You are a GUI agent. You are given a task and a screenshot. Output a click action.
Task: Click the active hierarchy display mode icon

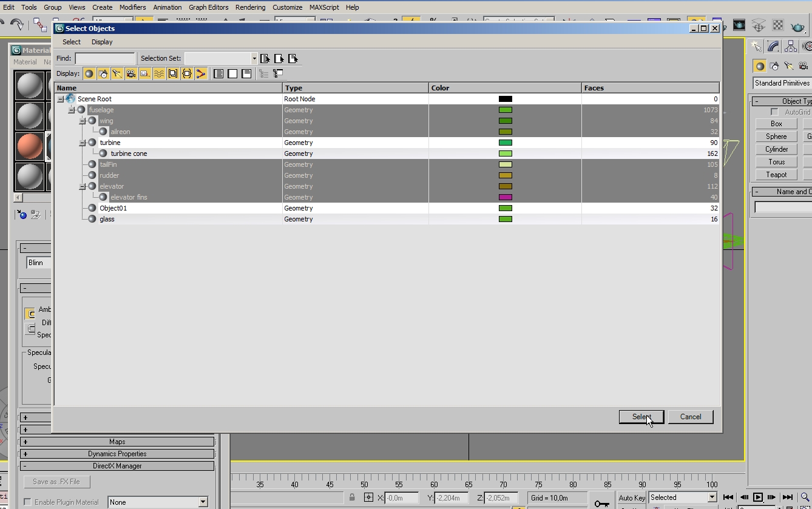point(278,73)
